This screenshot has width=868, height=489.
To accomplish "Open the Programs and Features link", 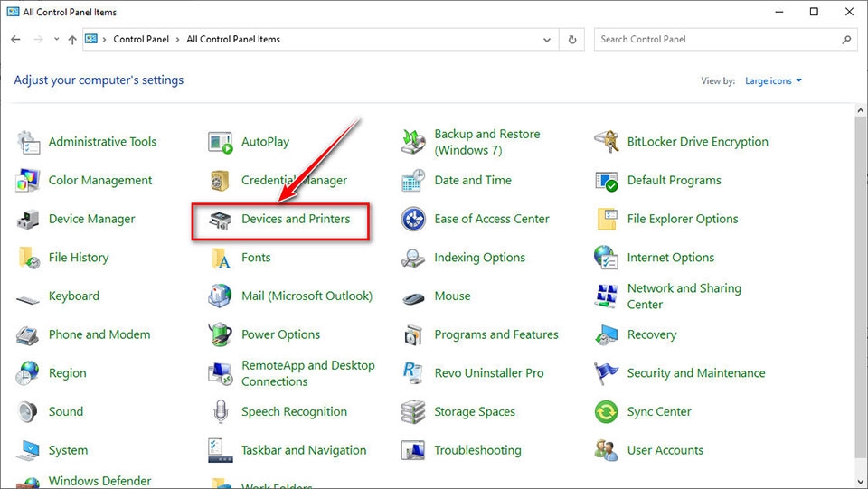I will coord(495,334).
